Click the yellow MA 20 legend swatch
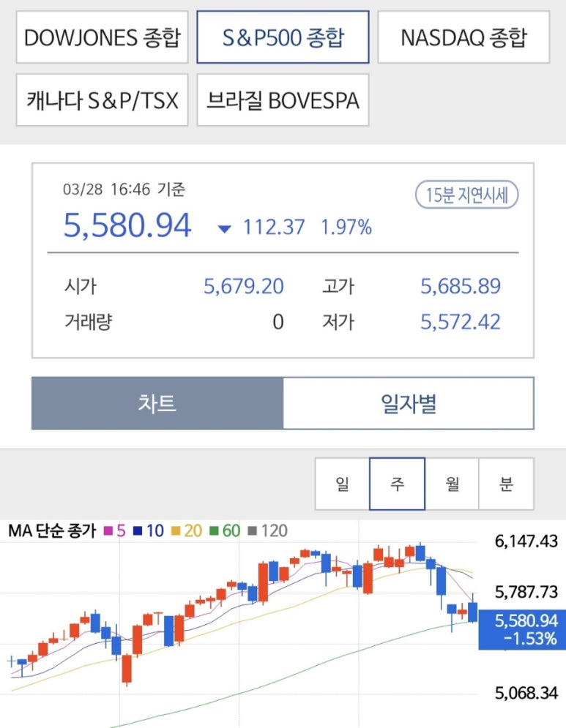Image resolution: width=566 pixels, height=728 pixels. coord(175,530)
